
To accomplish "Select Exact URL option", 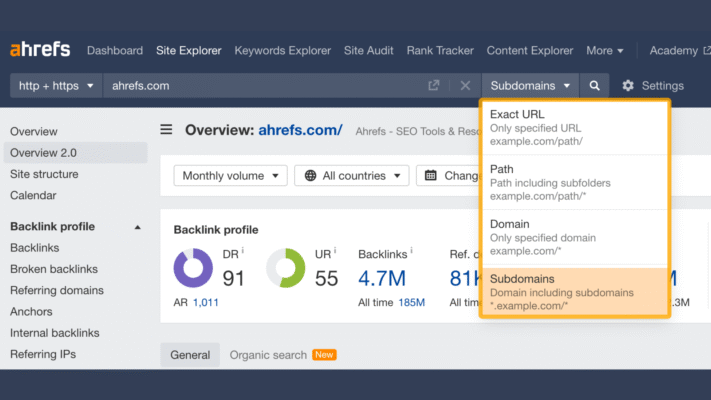I will (575, 127).
